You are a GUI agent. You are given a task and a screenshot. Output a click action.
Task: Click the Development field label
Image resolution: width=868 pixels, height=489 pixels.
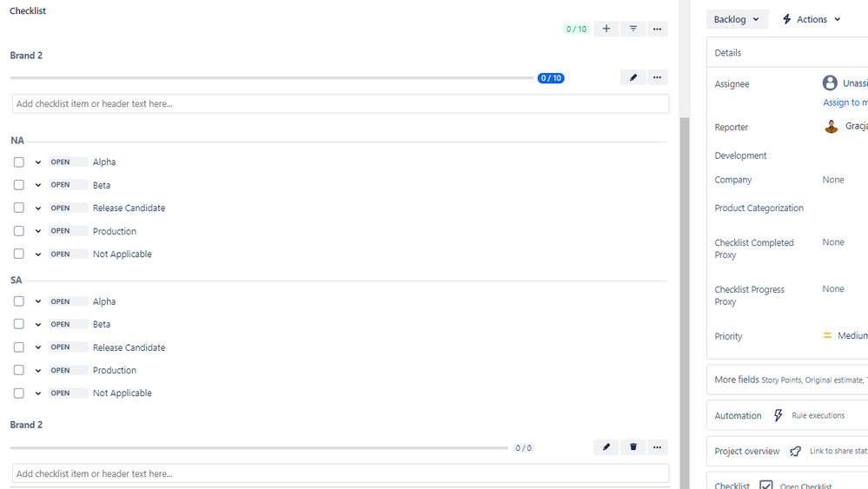740,155
